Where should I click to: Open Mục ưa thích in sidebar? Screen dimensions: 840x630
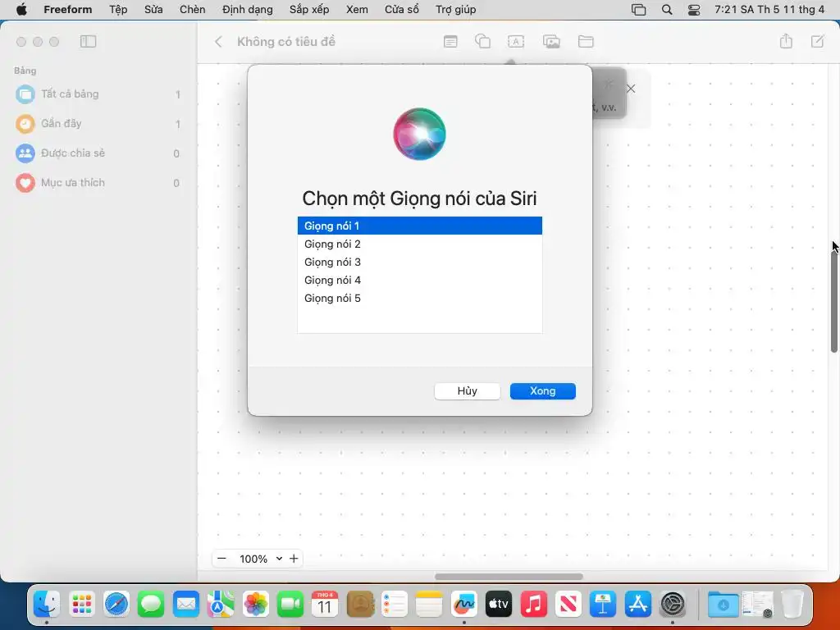coord(97,183)
